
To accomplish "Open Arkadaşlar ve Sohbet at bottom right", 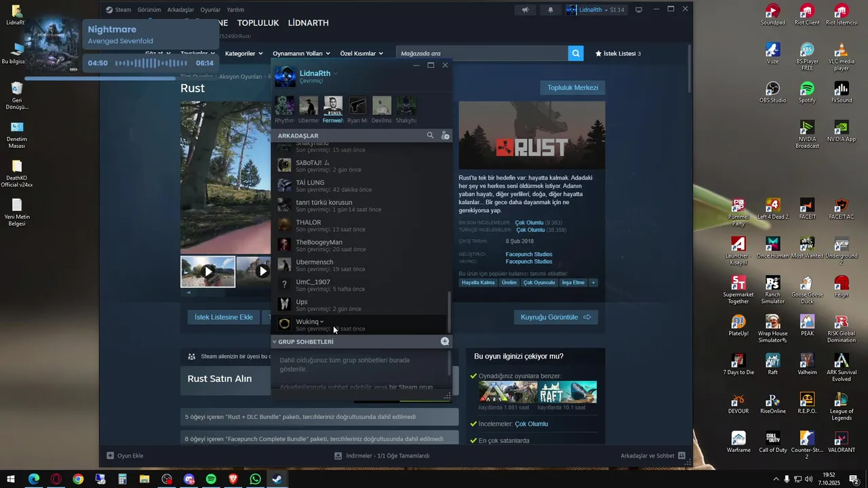I will [653, 455].
